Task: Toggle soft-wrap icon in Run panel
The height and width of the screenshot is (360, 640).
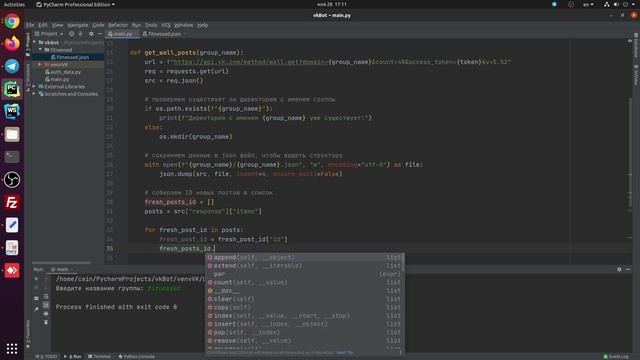Action: pos(46,297)
